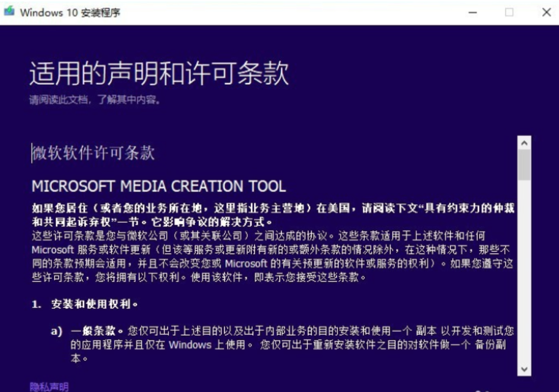Close the Windows 10 setup window
559x392 pixels.
click(x=546, y=13)
